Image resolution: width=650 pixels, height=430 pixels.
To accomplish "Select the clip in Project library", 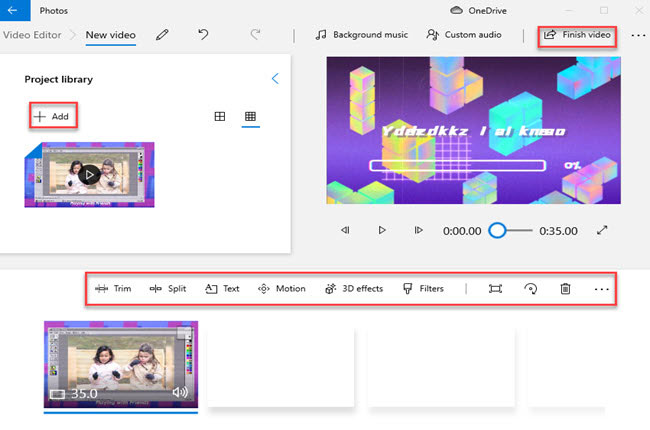I will [89, 175].
